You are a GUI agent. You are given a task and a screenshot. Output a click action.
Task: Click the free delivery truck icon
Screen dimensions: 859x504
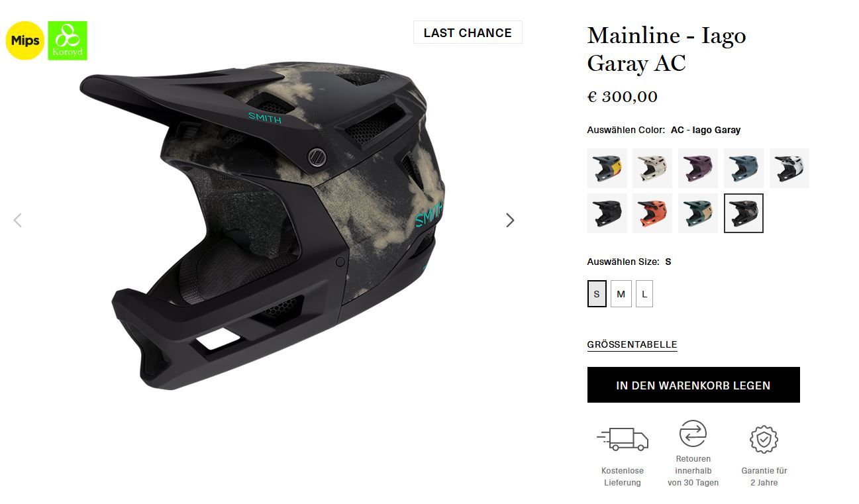point(623,439)
